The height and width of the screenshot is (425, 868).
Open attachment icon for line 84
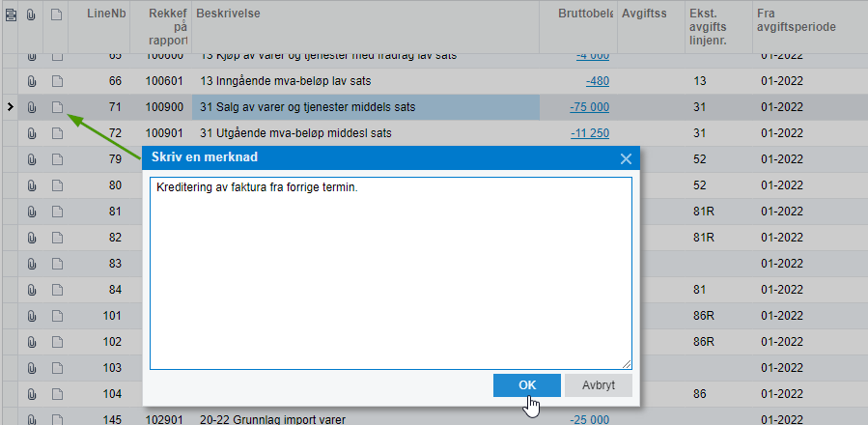32,290
